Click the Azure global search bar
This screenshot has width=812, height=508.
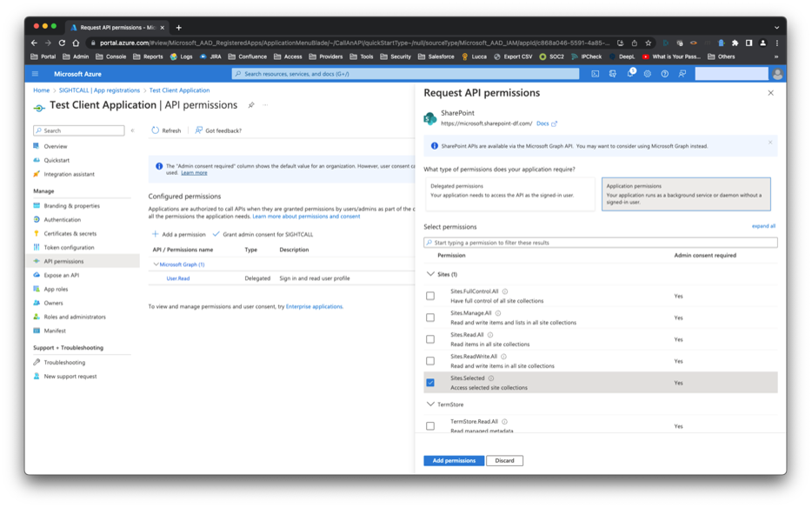pos(405,74)
